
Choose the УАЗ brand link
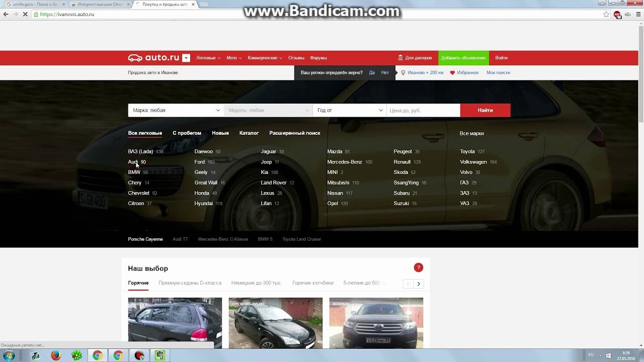[x=464, y=203]
